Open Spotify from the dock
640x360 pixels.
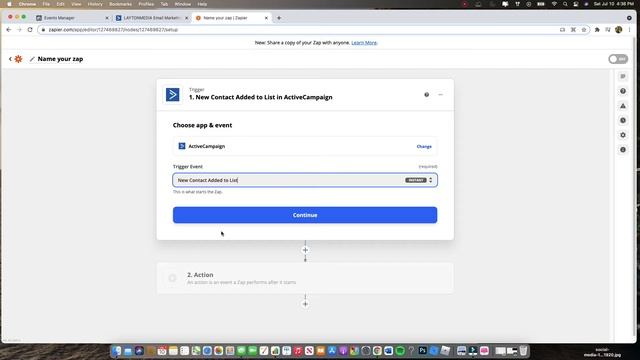400,351
